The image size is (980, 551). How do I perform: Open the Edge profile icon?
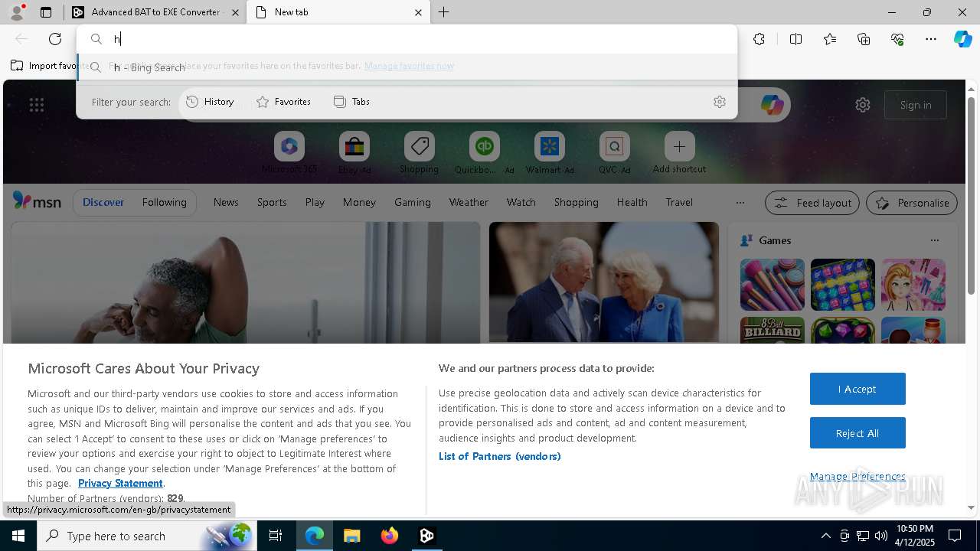[x=16, y=12]
